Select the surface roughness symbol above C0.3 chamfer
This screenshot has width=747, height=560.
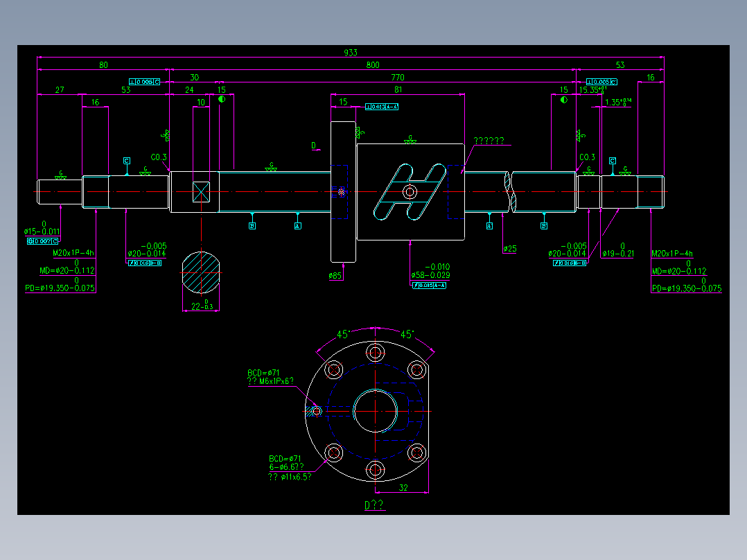pyautogui.click(x=145, y=170)
